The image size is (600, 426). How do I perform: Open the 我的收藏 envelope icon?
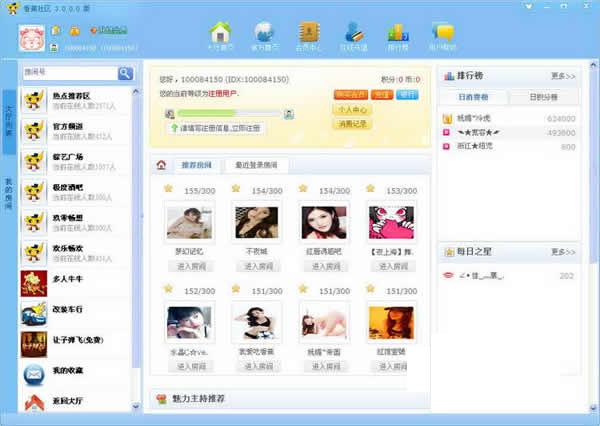click(x=34, y=375)
